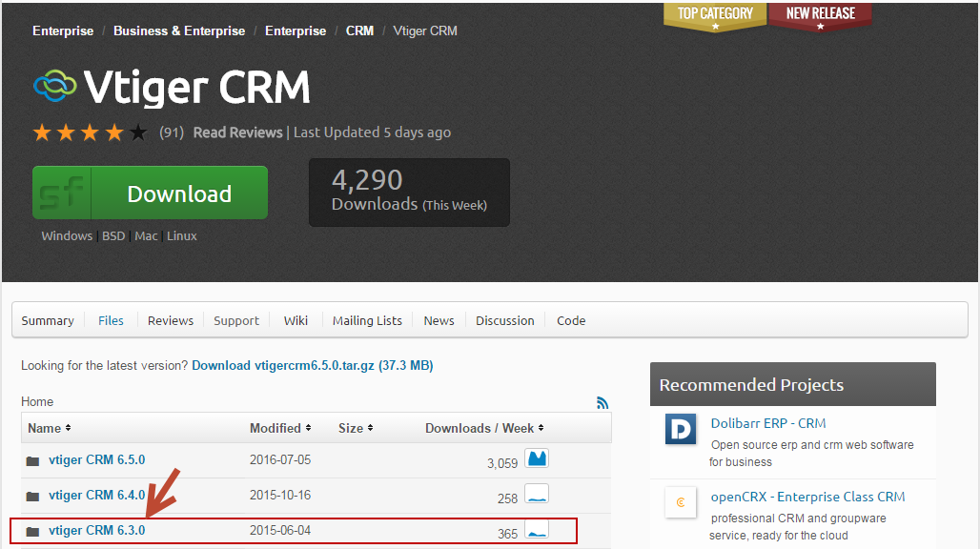The width and height of the screenshot is (980, 549).
Task: Click the green Download button
Action: click(150, 193)
